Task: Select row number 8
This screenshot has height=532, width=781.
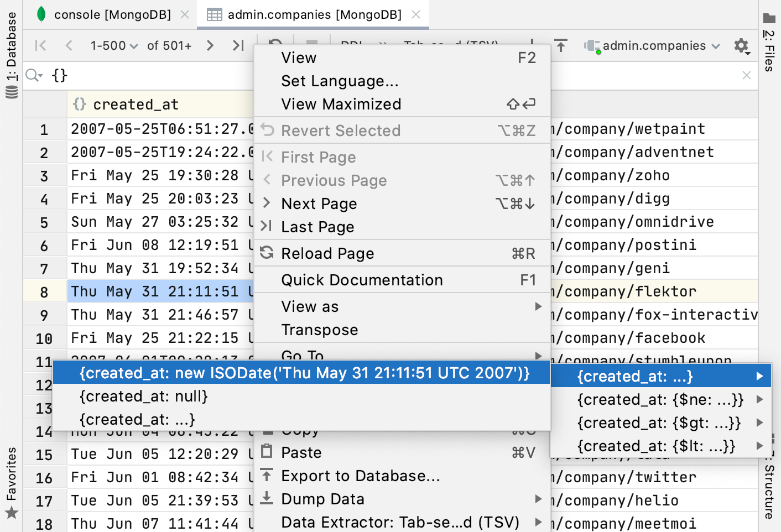Action: coord(44,292)
